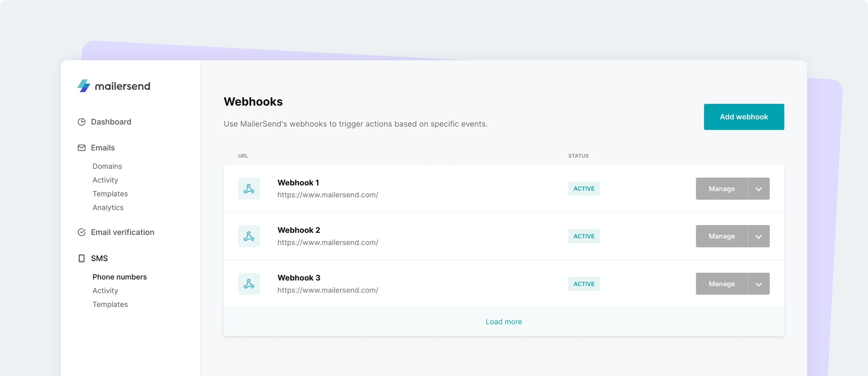Screen dimensions: 868x376
Task: Open Activity under Emails
Action: pos(105,180)
